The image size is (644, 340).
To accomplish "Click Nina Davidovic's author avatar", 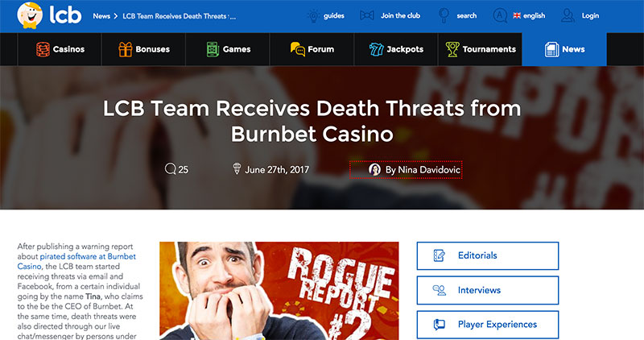I will coord(374,169).
